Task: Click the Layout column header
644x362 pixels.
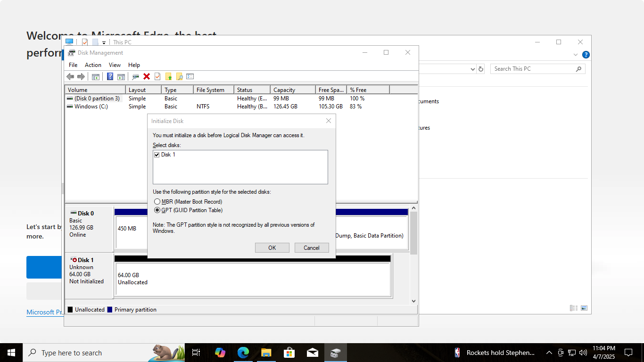Action: pos(143,90)
